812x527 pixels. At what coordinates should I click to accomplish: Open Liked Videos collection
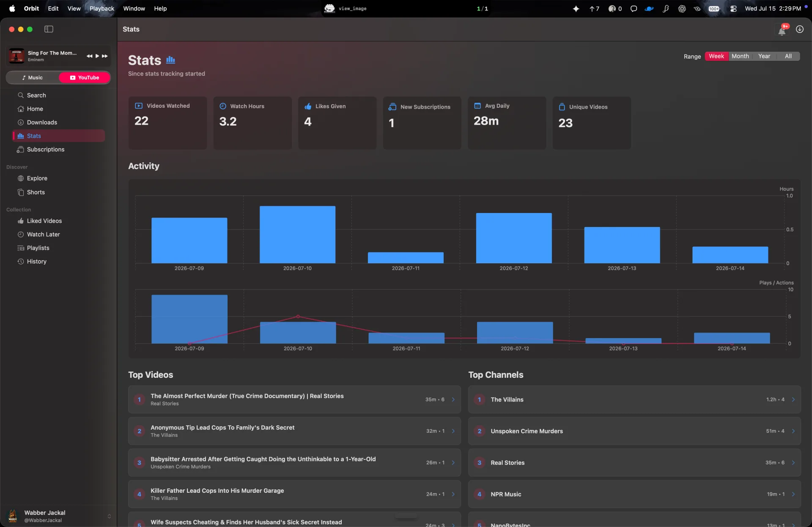pyautogui.click(x=59, y=221)
